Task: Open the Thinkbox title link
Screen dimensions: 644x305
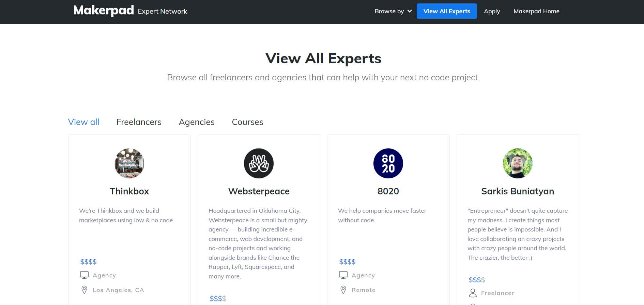Action: [129, 191]
